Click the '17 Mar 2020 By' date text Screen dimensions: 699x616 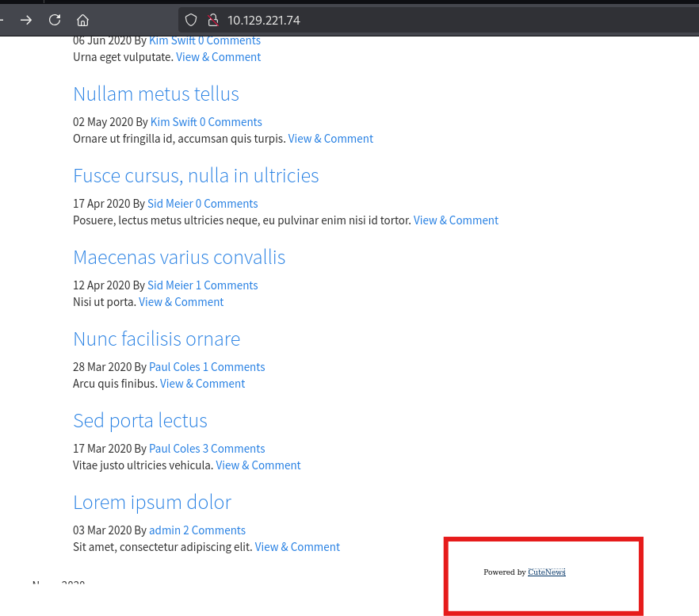tap(109, 448)
